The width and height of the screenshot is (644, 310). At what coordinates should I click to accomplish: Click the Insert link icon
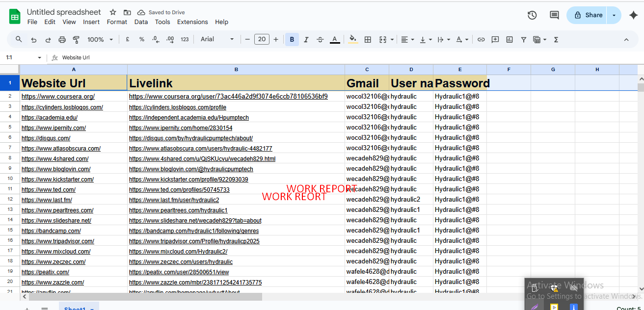[481, 40]
